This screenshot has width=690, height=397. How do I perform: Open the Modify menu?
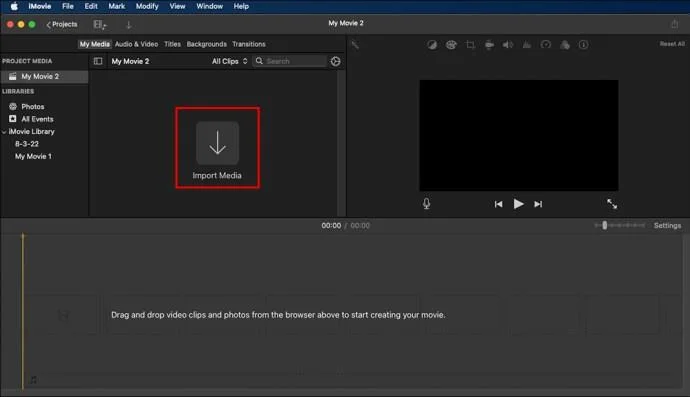[x=147, y=6]
